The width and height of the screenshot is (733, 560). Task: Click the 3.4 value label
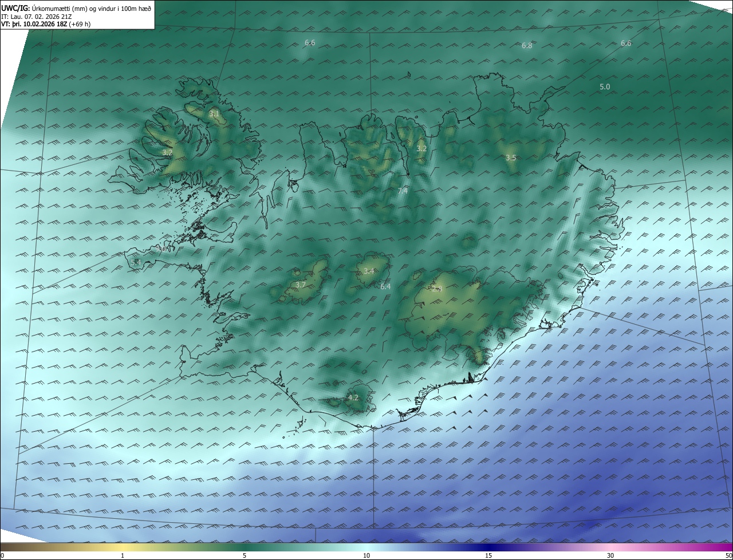[369, 271]
